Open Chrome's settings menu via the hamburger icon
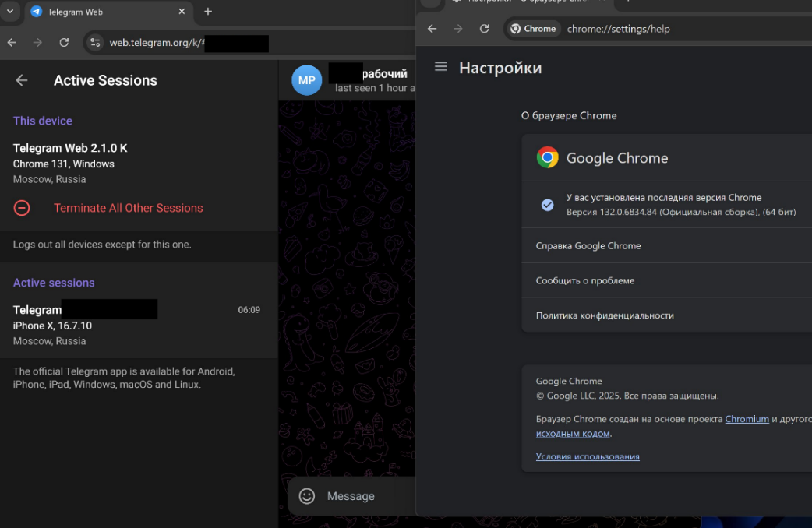The height and width of the screenshot is (528, 812). [441, 67]
